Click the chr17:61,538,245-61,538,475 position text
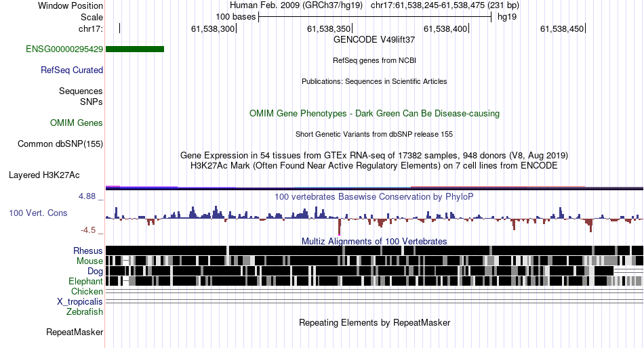This screenshot has height=348, width=644. (445, 5)
